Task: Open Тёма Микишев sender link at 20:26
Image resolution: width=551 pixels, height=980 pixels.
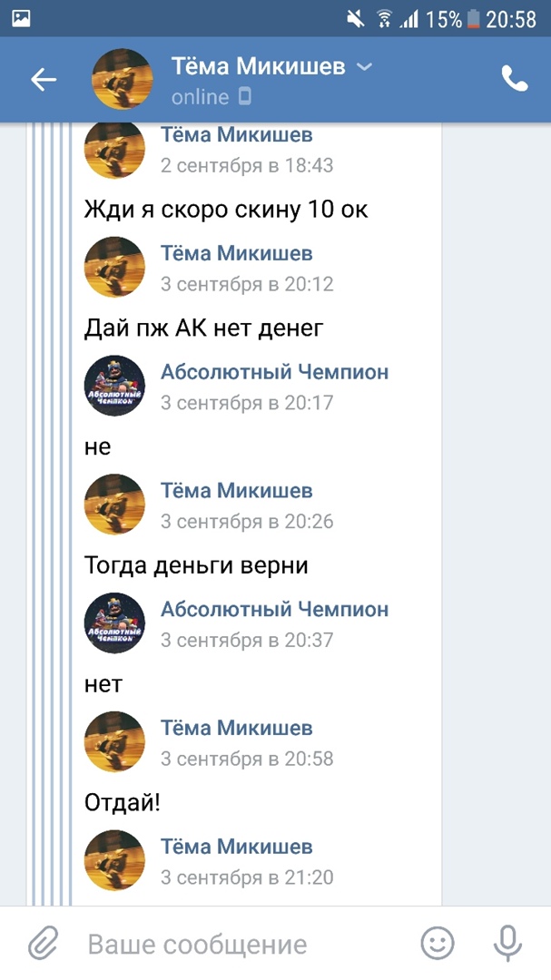Action: [237, 491]
